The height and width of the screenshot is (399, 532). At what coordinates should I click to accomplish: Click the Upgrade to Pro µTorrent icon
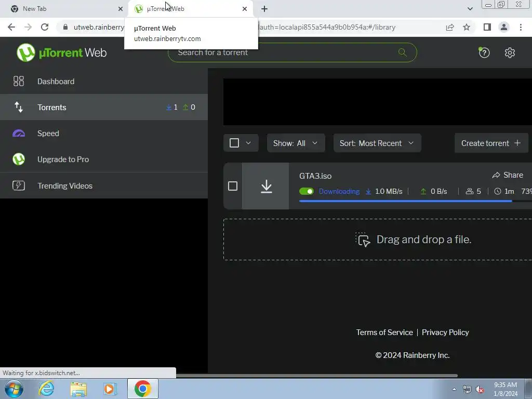[19, 159]
